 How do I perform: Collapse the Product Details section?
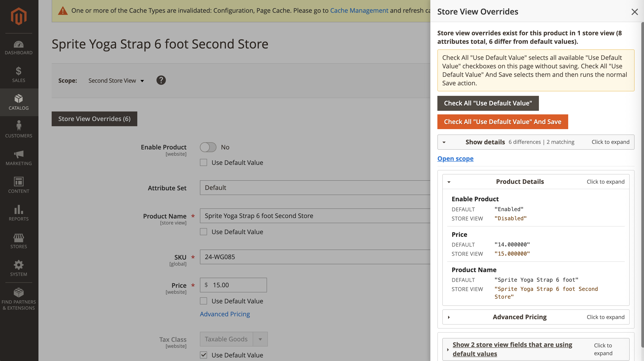(x=536, y=182)
